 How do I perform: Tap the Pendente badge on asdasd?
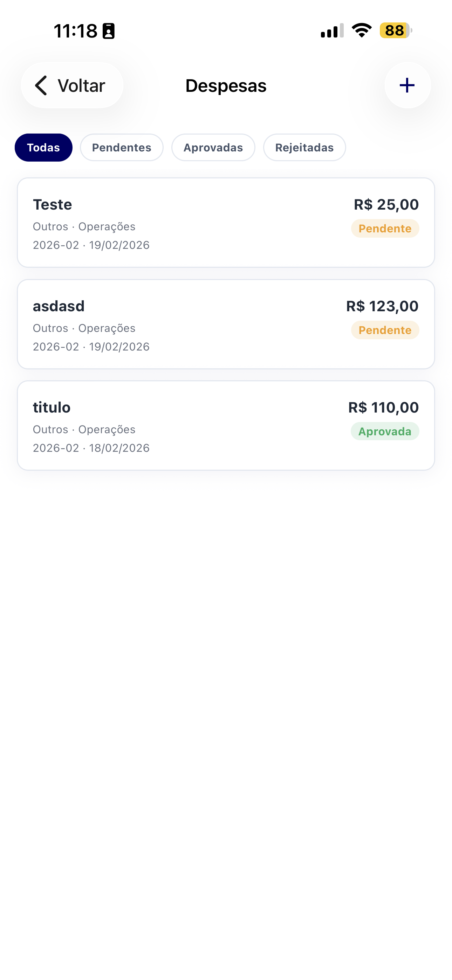[x=385, y=330]
